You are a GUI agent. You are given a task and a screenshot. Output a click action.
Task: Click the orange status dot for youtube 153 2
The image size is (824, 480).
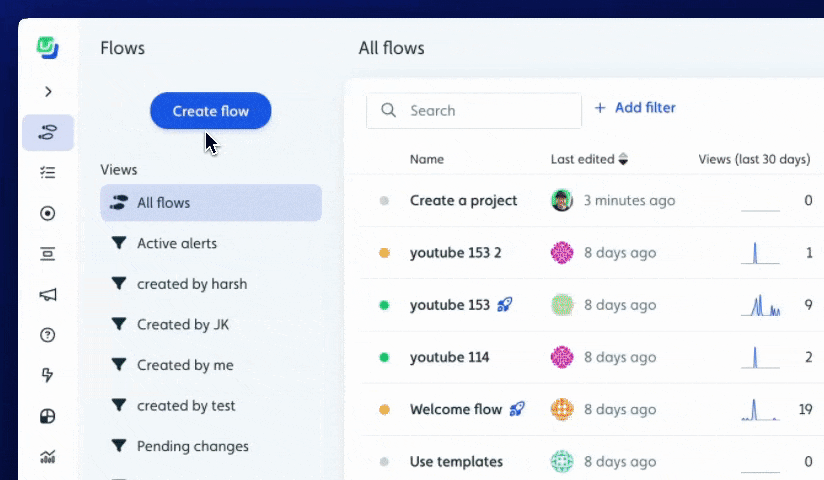(384, 253)
